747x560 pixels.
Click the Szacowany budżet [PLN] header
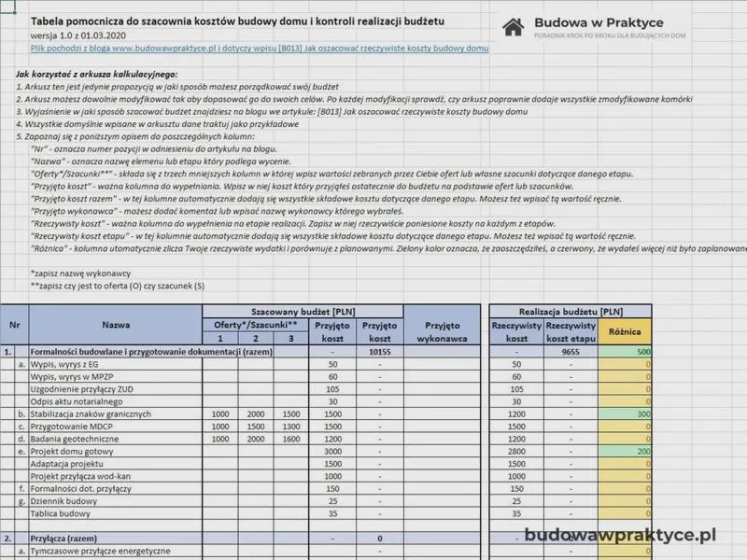303,312
